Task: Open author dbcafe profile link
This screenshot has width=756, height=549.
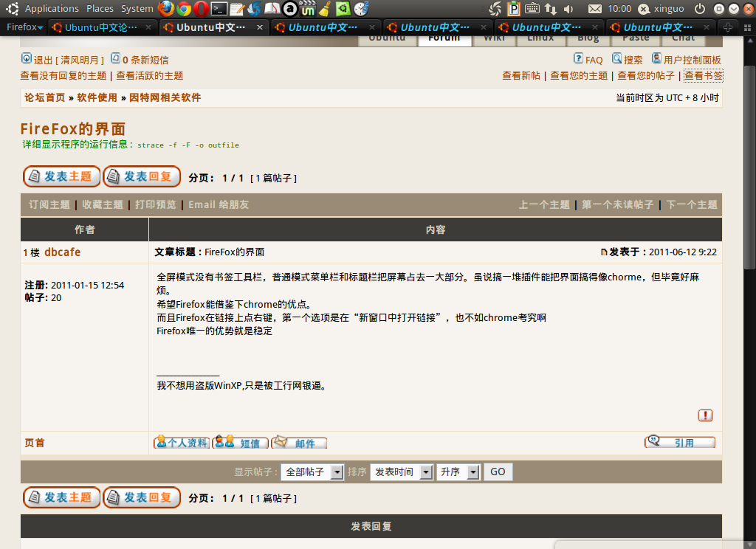Action: click(62, 252)
